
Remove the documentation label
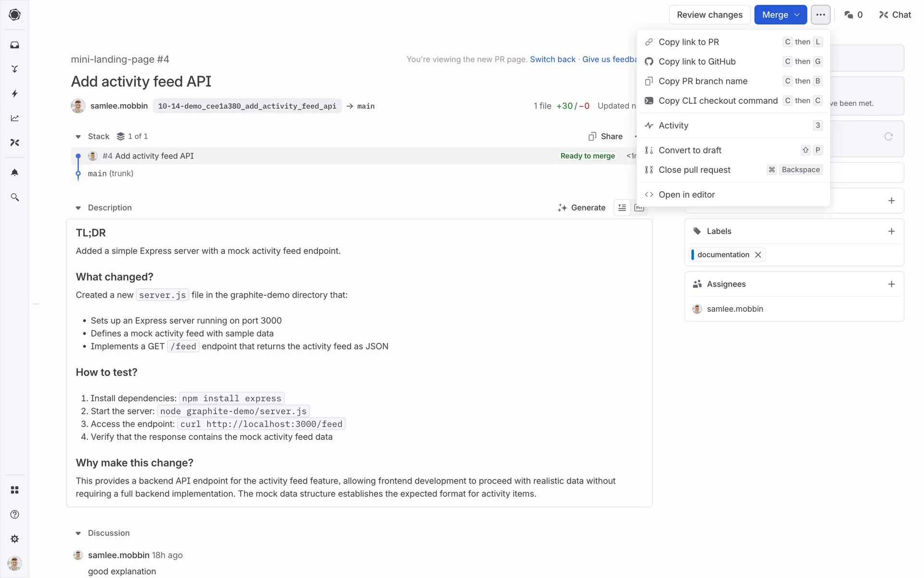(x=758, y=255)
